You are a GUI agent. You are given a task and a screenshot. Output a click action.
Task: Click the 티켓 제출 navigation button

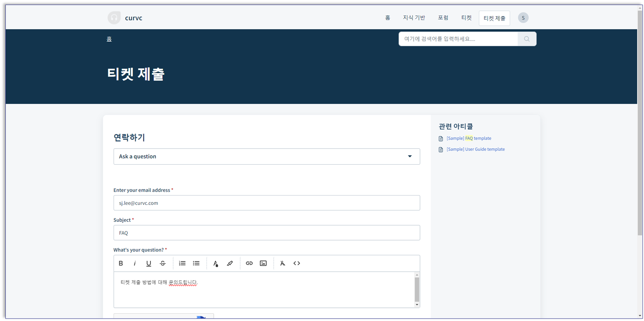coord(494,18)
